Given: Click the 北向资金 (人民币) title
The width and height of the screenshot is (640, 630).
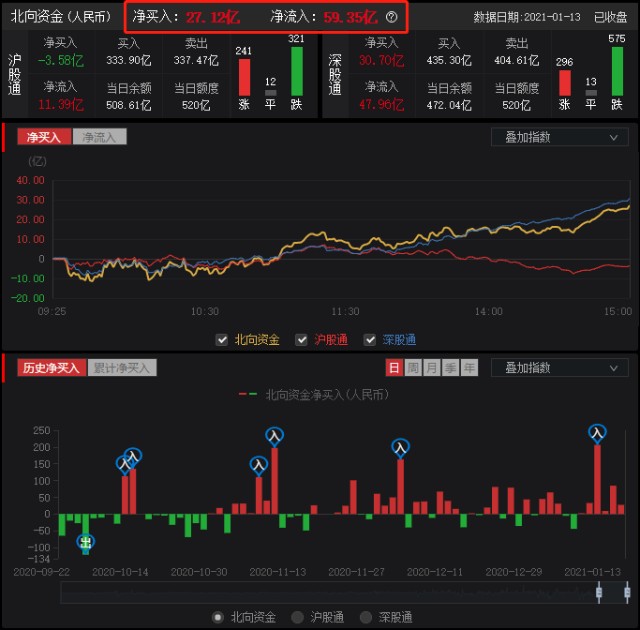Looking at the screenshot, I should (x=60, y=16).
